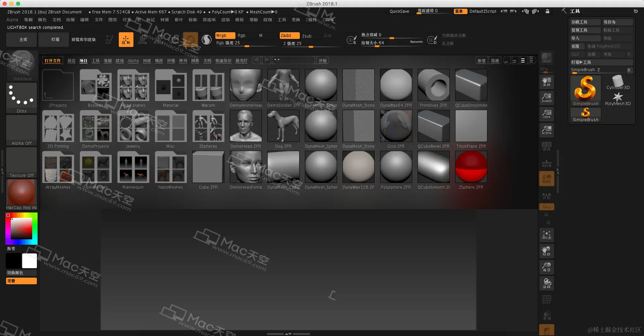Activate the 绘制 draw mode icon
The width and height of the screenshot is (644, 336).
126,40
